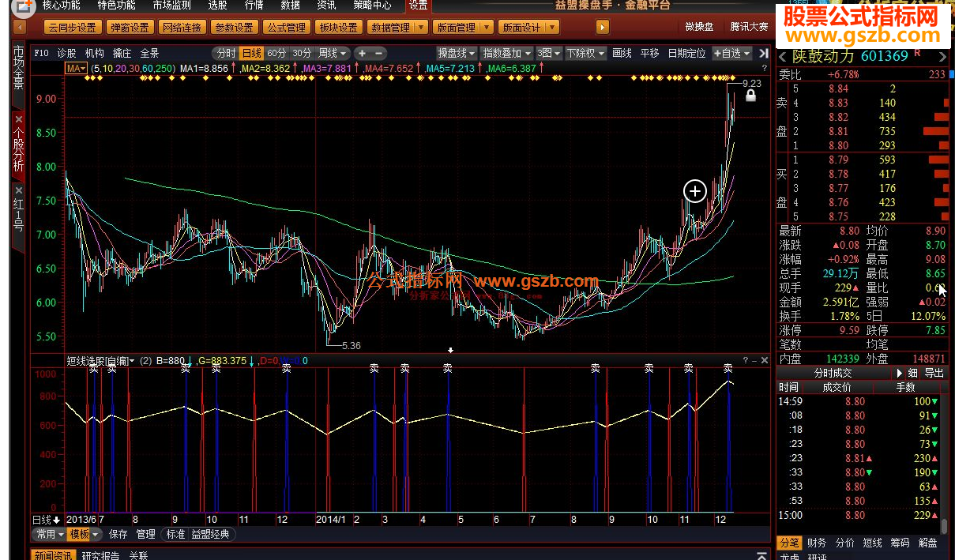Click the play triangle beside 细
Viewport: 955px width, 560px height.
(899, 373)
